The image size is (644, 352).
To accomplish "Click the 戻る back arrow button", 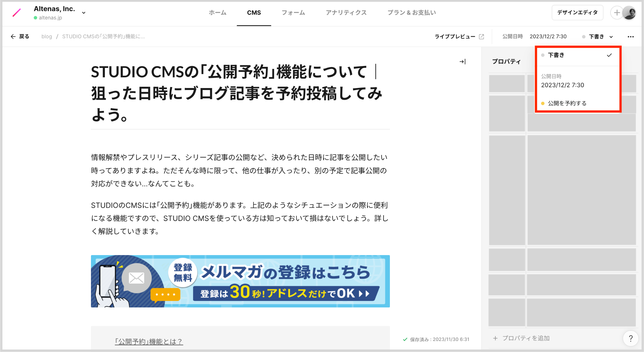I will click(20, 37).
